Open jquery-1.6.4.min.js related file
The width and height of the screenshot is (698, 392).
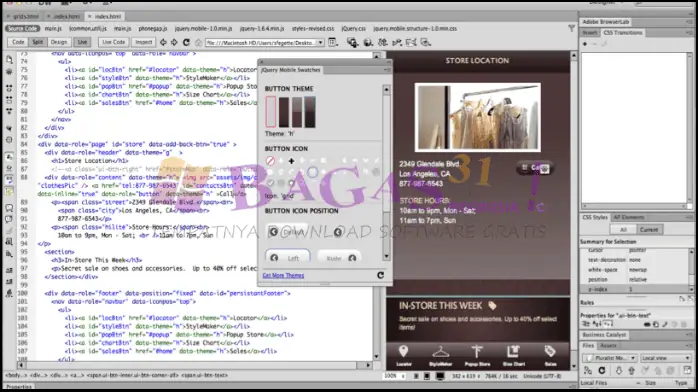(x=262, y=28)
